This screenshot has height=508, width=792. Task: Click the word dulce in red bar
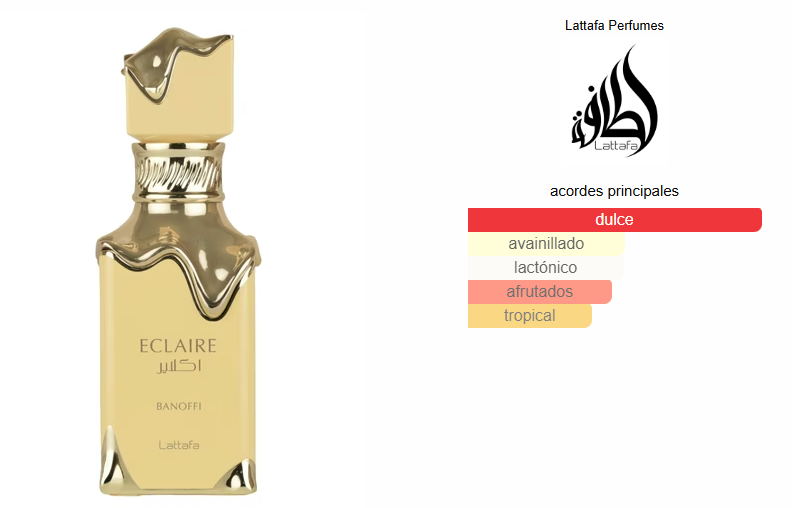click(614, 220)
